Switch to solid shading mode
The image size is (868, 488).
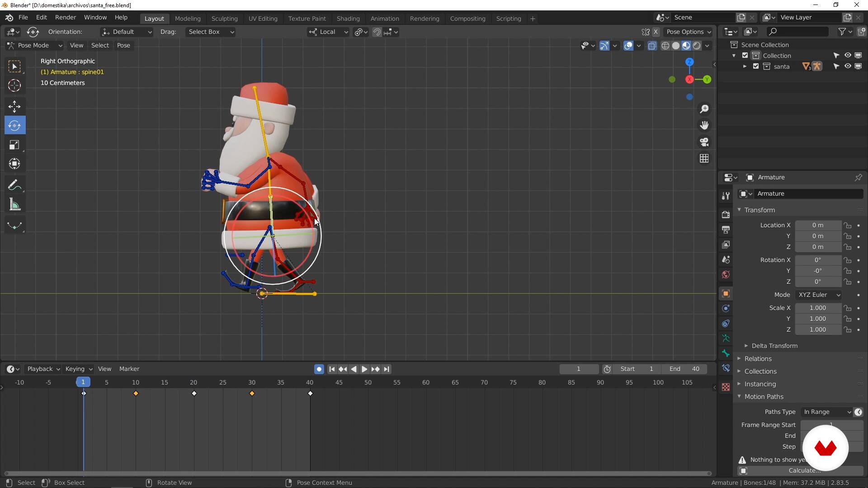click(676, 46)
